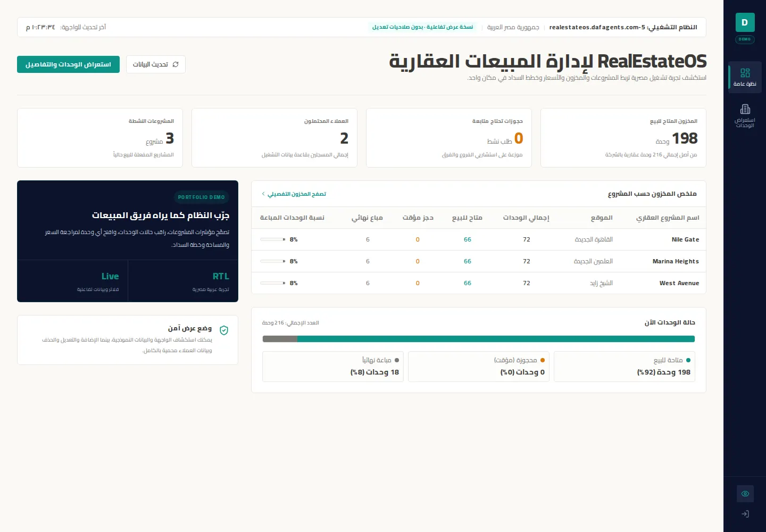Click the 18 وحدات (8%) sold status box
Image resolution: width=766 pixels, height=532 pixels.
333,367
